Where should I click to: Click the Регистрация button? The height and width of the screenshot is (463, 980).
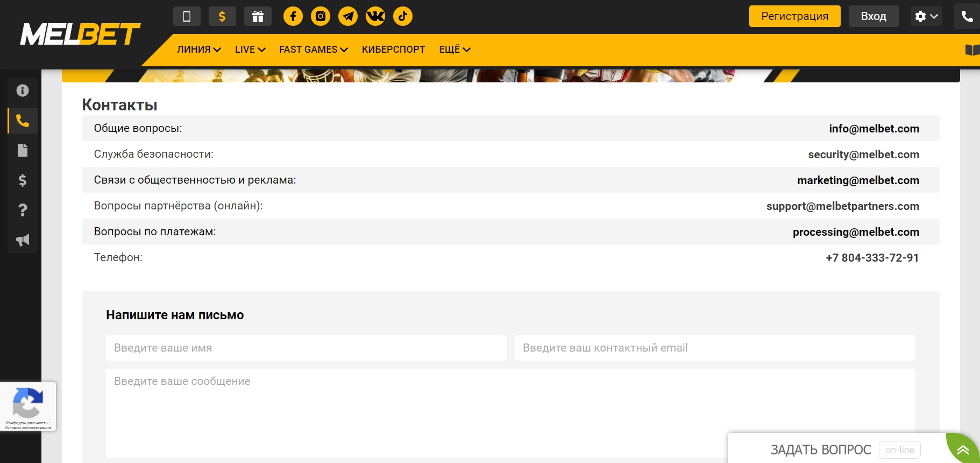(x=794, y=16)
